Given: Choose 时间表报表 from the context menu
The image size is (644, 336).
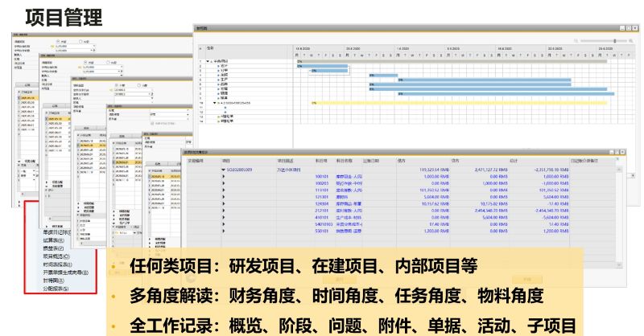Looking at the screenshot, I should tap(57, 264).
